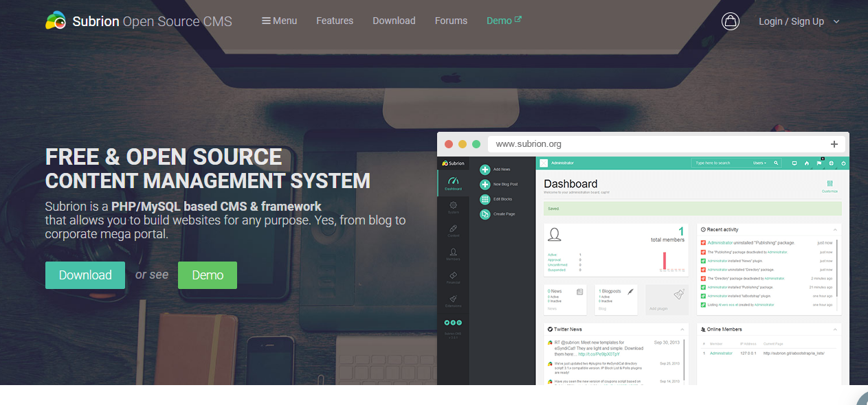Click the Subrion Open Source CMS title
Viewport: 868px width, 405px height.
pyautogui.click(x=153, y=21)
